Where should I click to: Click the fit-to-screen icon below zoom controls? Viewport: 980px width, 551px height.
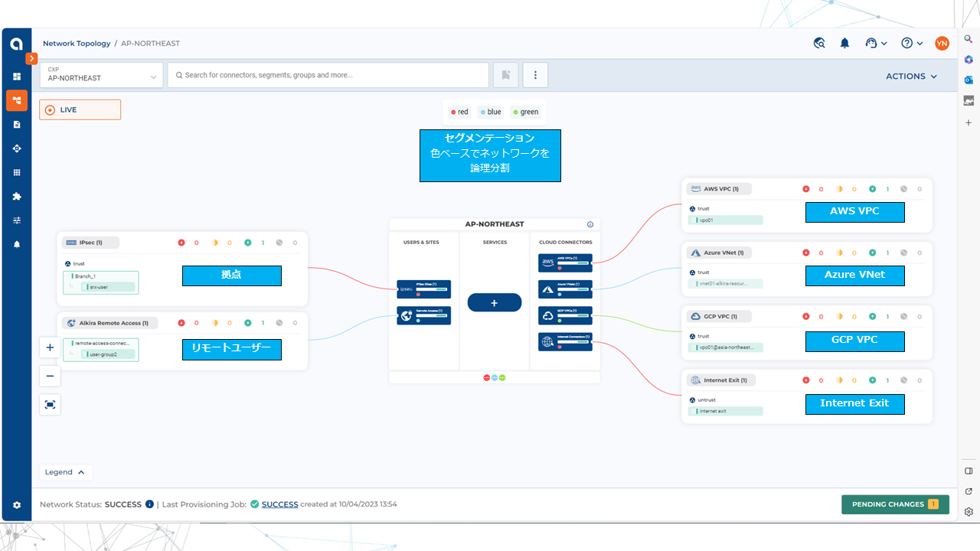click(x=50, y=405)
